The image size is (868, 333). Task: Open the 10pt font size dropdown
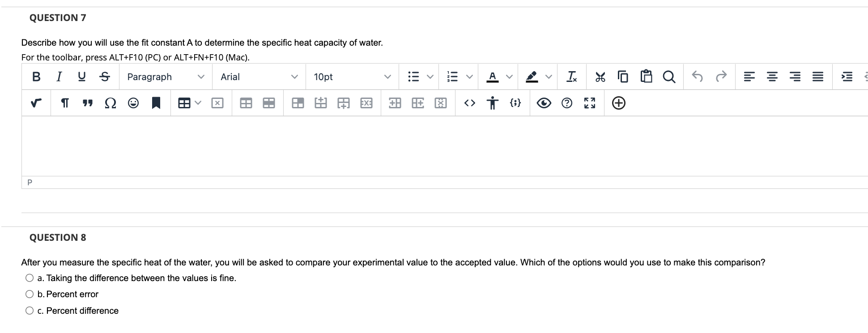[x=353, y=77]
